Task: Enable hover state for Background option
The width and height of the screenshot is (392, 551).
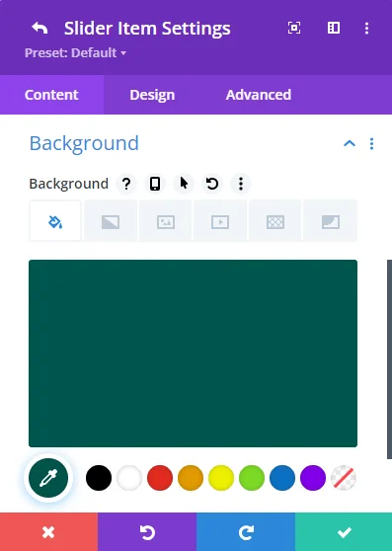Action: click(184, 184)
